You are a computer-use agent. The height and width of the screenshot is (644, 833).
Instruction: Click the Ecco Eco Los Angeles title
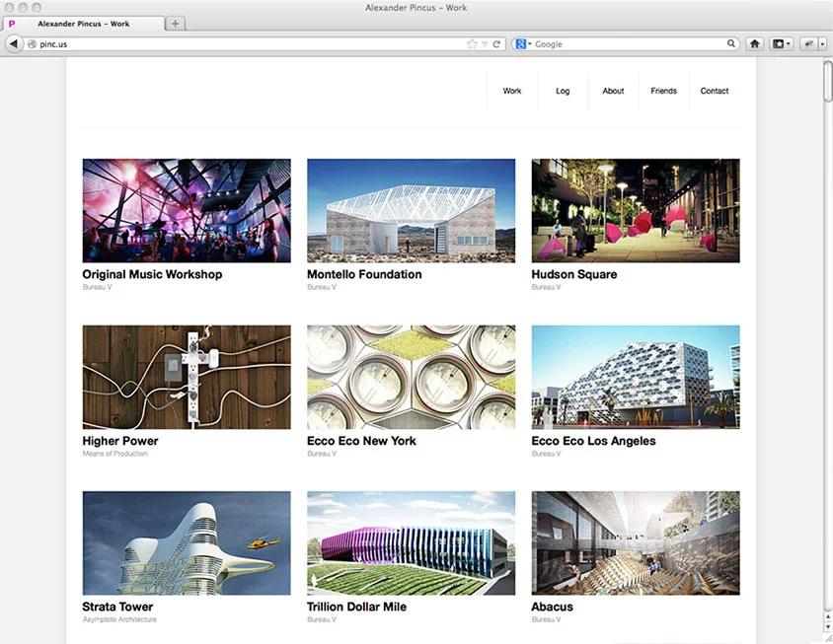(593, 441)
